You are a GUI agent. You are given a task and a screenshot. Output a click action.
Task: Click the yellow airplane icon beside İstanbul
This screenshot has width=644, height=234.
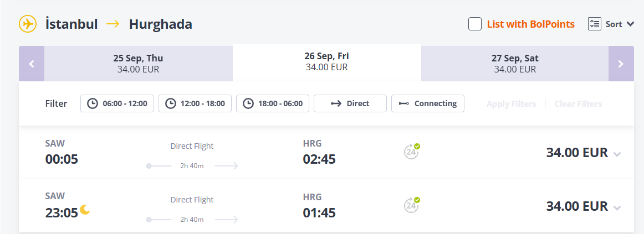[x=28, y=24]
